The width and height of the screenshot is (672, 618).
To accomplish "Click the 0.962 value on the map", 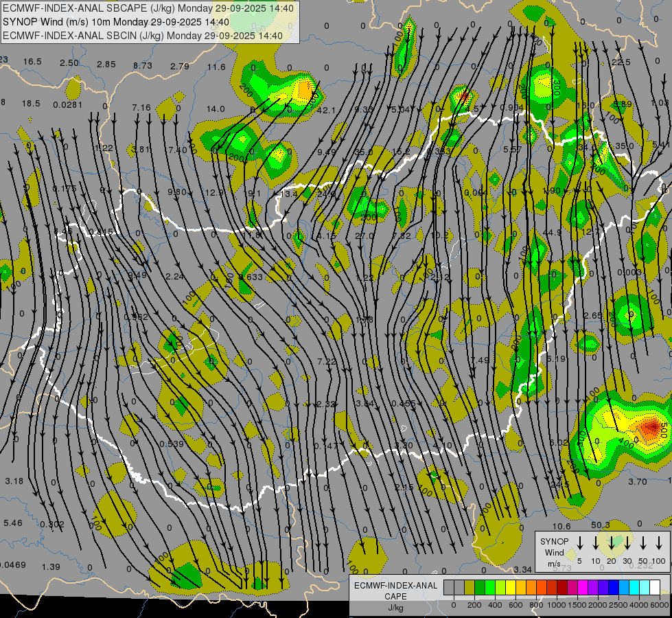I will coord(136,317).
